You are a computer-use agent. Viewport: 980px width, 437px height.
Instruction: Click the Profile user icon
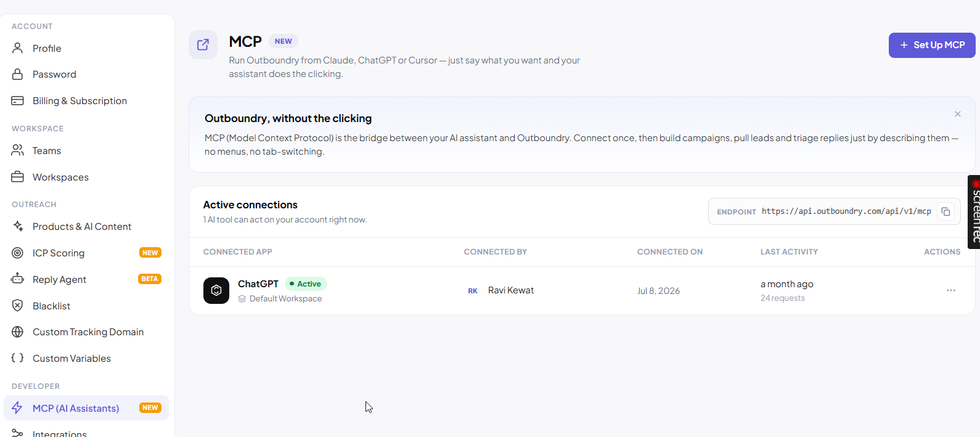(x=18, y=48)
